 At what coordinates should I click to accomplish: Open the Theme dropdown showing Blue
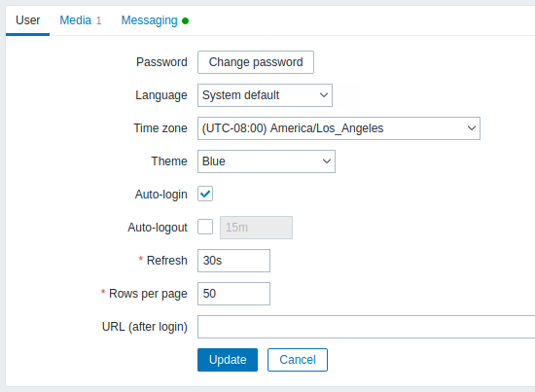267,161
